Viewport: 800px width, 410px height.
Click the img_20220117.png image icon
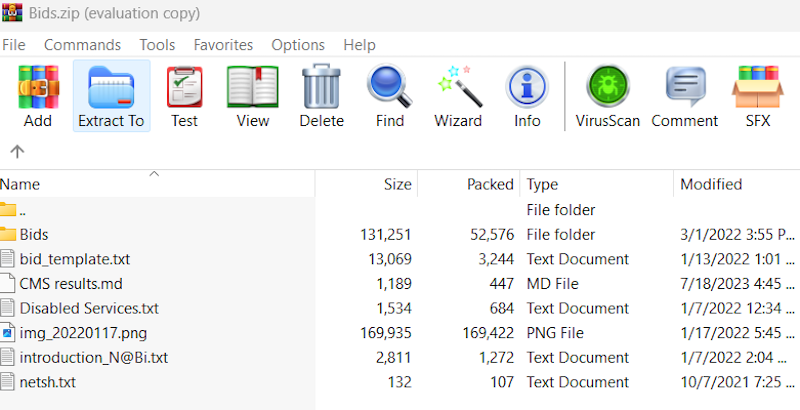coord(7,332)
